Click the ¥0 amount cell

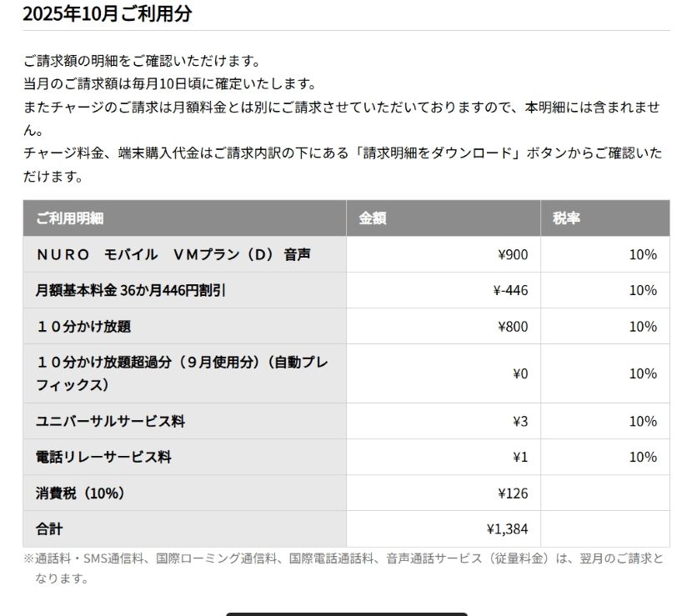(x=519, y=373)
